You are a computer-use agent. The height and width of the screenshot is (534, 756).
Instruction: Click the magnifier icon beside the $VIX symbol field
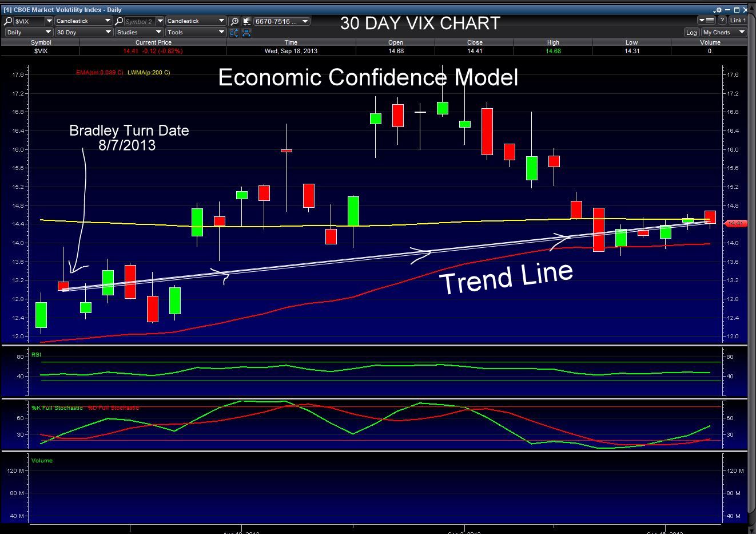coord(8,21)
